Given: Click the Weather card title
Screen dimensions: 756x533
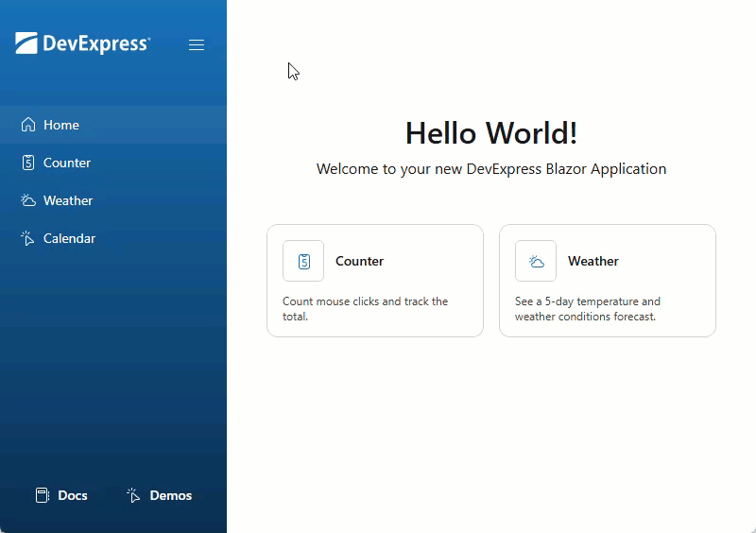Looking at the screenshot, I should pyautogui.click(x=593, y=261).
